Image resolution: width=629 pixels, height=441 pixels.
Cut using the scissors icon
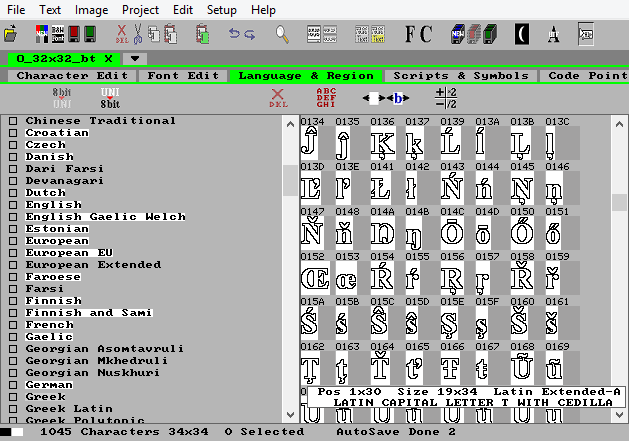click(x=138, y=34)
